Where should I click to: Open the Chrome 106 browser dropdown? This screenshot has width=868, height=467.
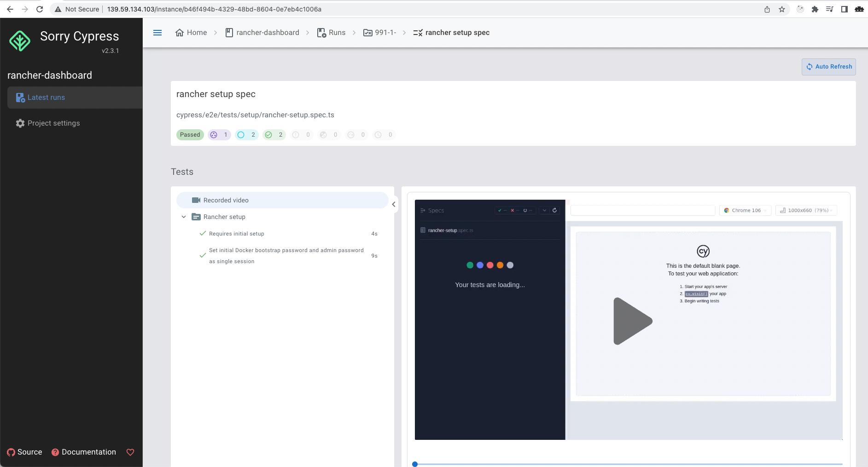(745, 210)
